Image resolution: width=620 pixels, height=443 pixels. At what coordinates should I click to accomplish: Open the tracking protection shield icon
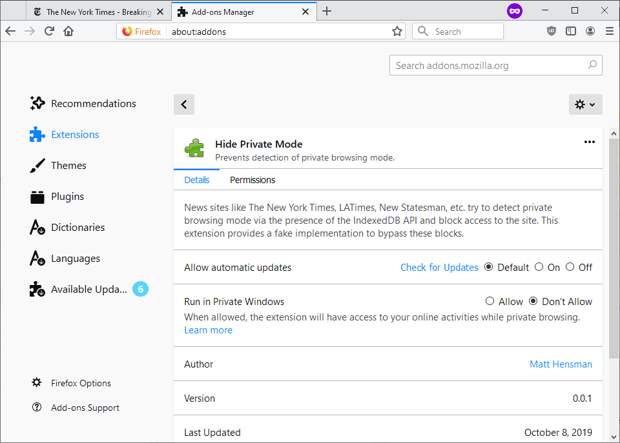point(551,31)
